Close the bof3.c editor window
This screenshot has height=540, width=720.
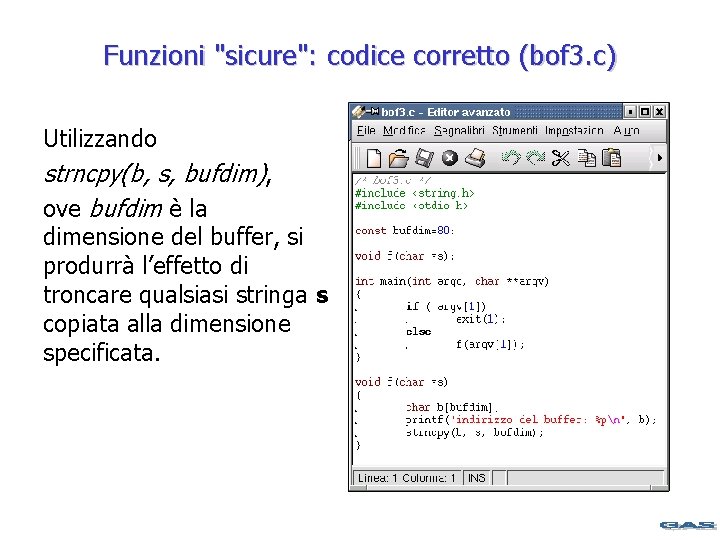[x=659, y=112]
